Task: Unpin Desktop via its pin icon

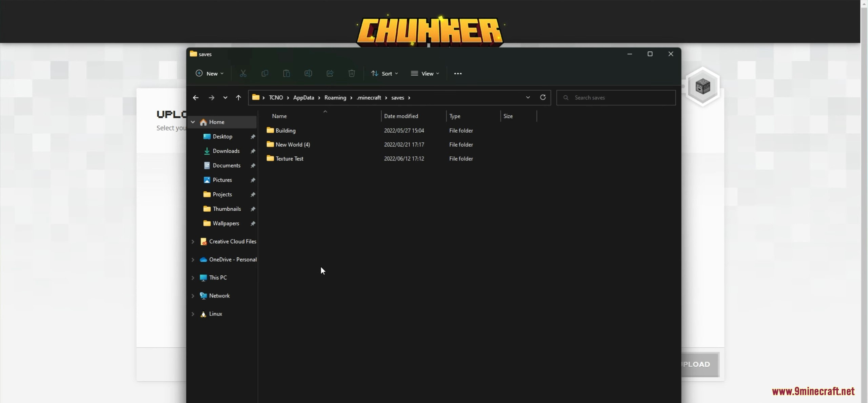Action: pyautogui.click(x=253, y=137)
